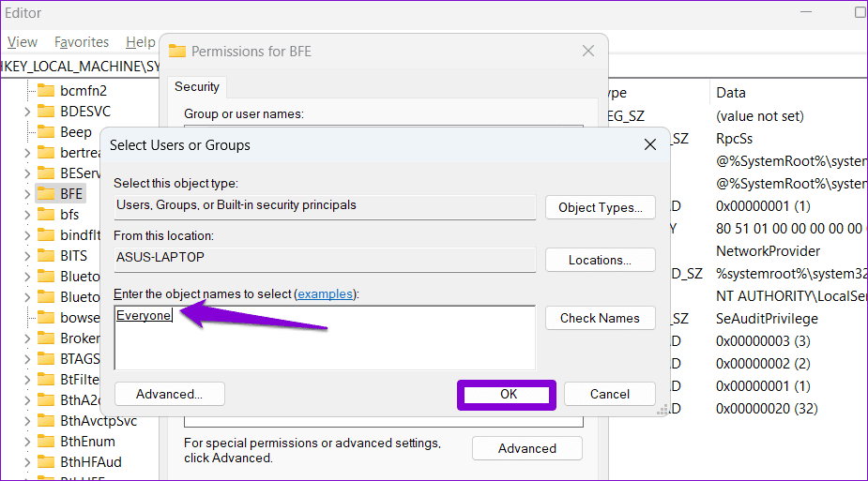This screenshot has width=868, height=481.
Task: Close the Select Users or Groups dialog
Action: (649, 144)
